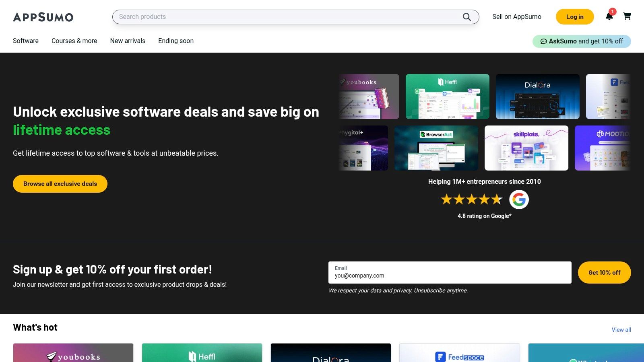
Task: Click AskSumo and get 10% off
Action: coord(582,41)
